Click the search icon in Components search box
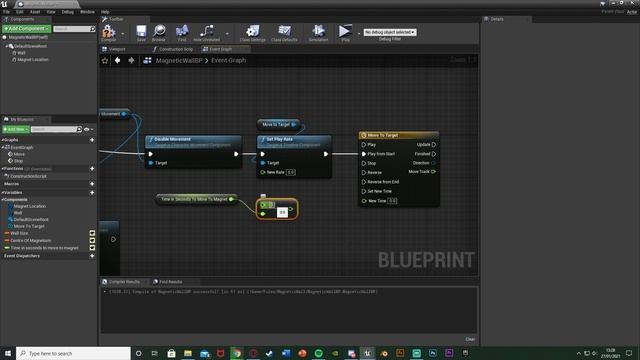Image resolution: width=640 pixels, height=360 pixels. (x=93, y=29)
